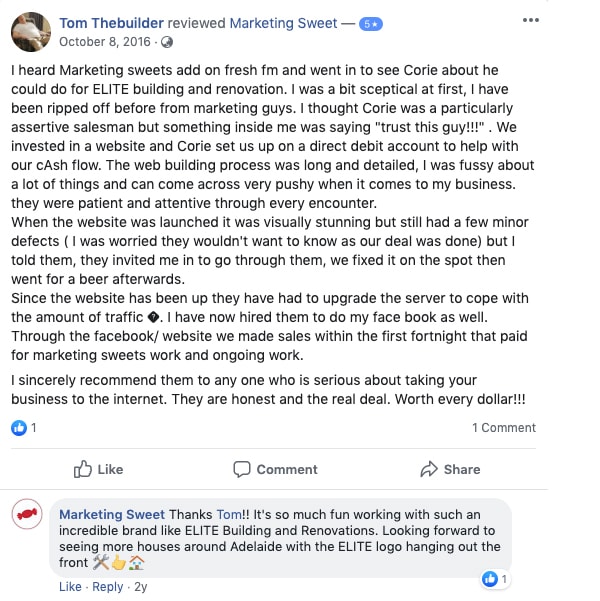This screenshot has height=601, width=600.
Task: Like the Marketing Sweet comment
Action: [x=70, y=587]
